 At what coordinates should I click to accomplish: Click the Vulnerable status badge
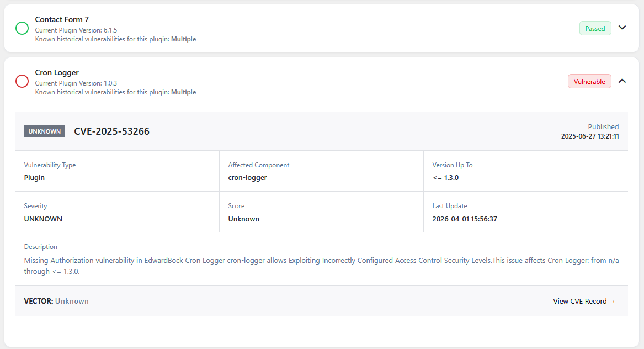click(589, 81)
